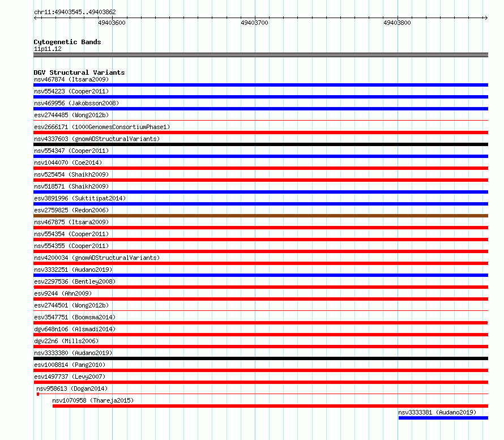Click the 49403600 ruler position
Viewport: 504px width, 440px height.
coord(112,23)
